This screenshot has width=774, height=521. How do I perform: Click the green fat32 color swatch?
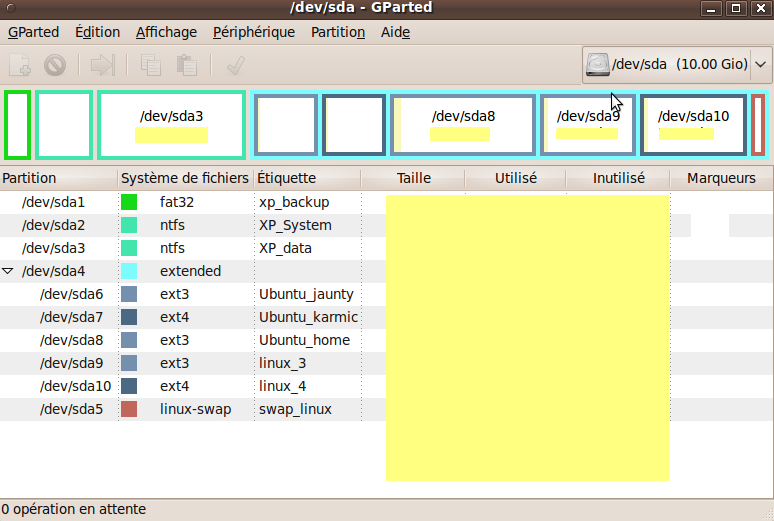click(129, 202)
